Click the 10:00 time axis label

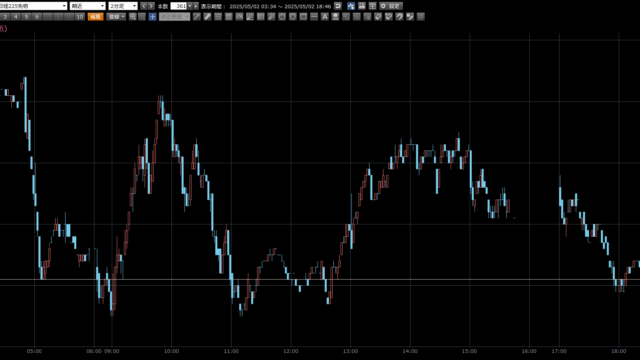[171, 351]
